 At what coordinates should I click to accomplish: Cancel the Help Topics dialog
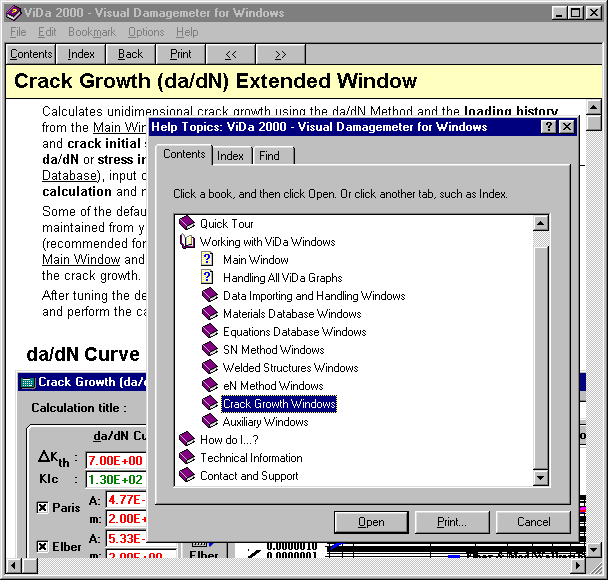pyautogui.click(x=533, y=522)
